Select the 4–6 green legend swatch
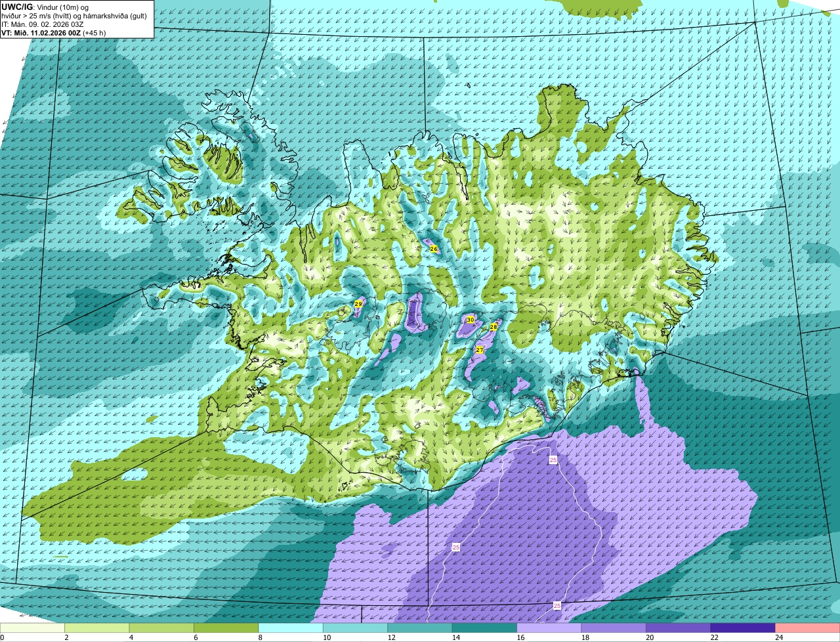Image resolution: width=840 pixels, height=642 pixels. (x=161, y=628)
